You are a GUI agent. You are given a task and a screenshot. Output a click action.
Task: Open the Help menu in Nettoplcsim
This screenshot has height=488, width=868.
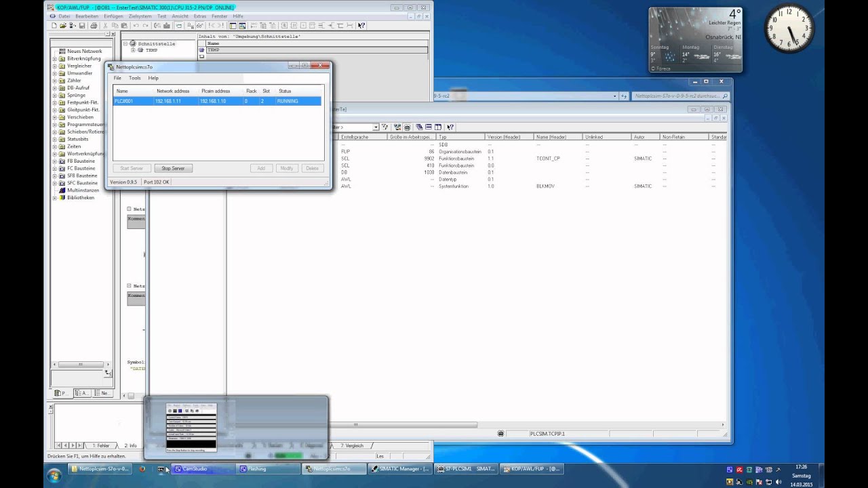[x=153, y=78]
